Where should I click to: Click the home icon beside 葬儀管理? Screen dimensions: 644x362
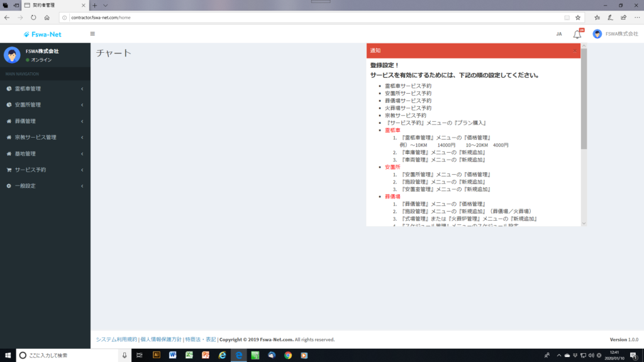[x=9, y=121]
